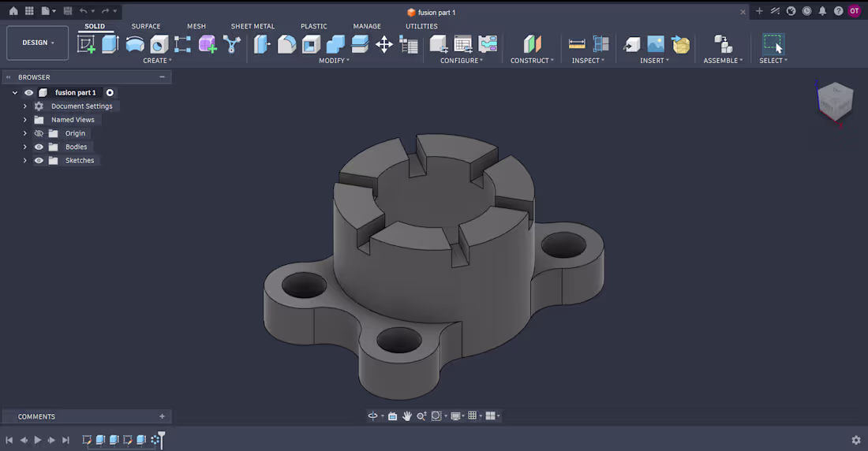
Task: Switch to the MANAGE tab
Action: (x=367, y=26)
